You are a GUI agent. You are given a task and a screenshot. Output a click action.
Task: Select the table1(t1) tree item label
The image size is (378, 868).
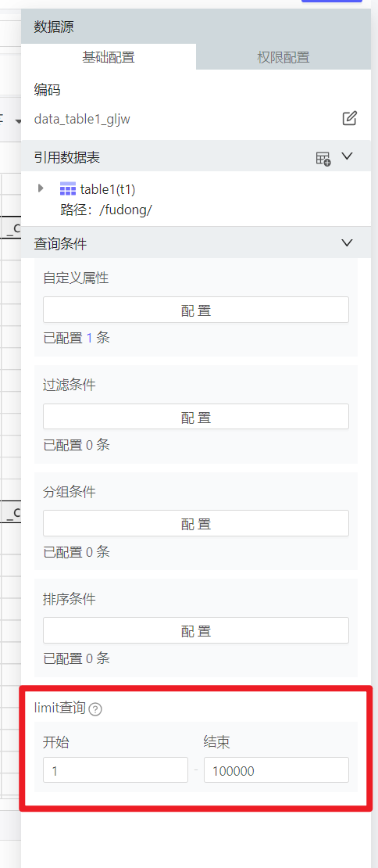pyautogui.click(x=108, y=189)
